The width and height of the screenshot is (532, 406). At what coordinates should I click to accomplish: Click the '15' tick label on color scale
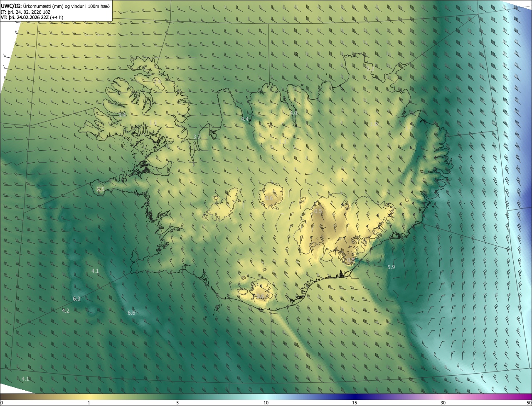click(355, 403)
